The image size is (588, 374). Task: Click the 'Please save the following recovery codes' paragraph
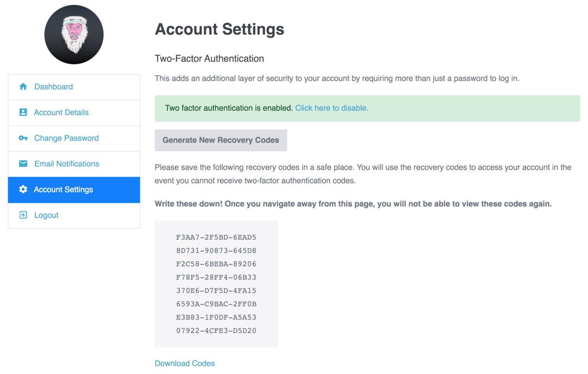coord(363,174)
